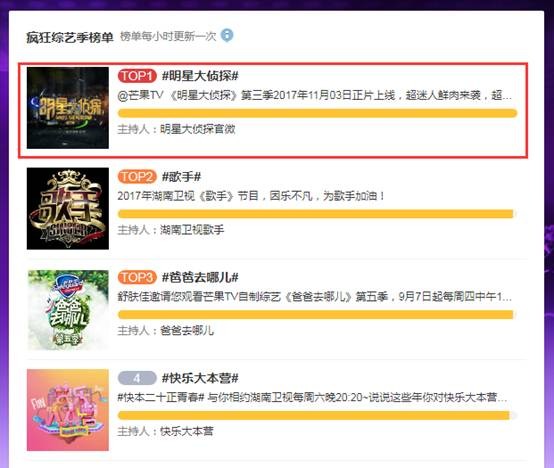Image resolution: width=554 pixels, height=468 pixels.
Task: Click the gray number 4 rank badge
Action: click(x=137, y=378)
